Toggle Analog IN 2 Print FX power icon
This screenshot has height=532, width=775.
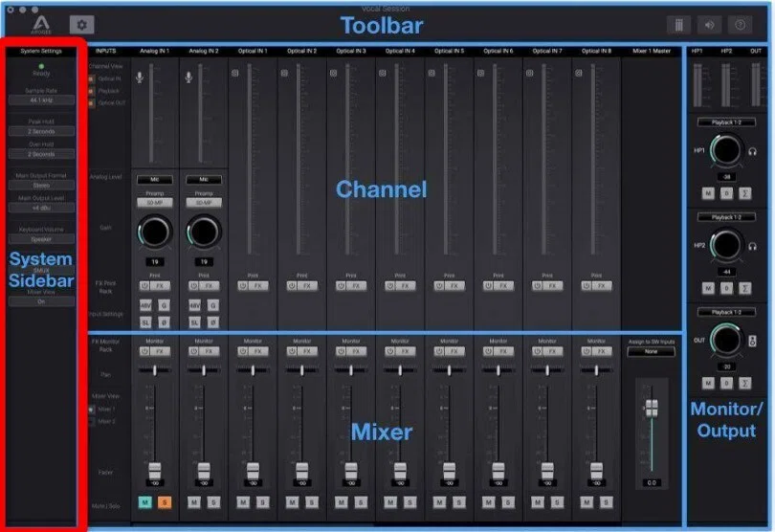click(x=193, y=286)
